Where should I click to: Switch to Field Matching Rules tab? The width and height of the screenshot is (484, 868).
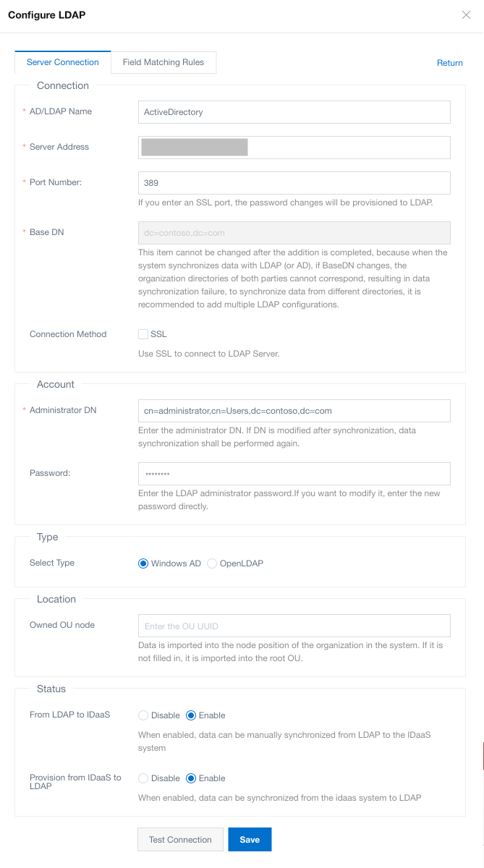coord(164,62)
